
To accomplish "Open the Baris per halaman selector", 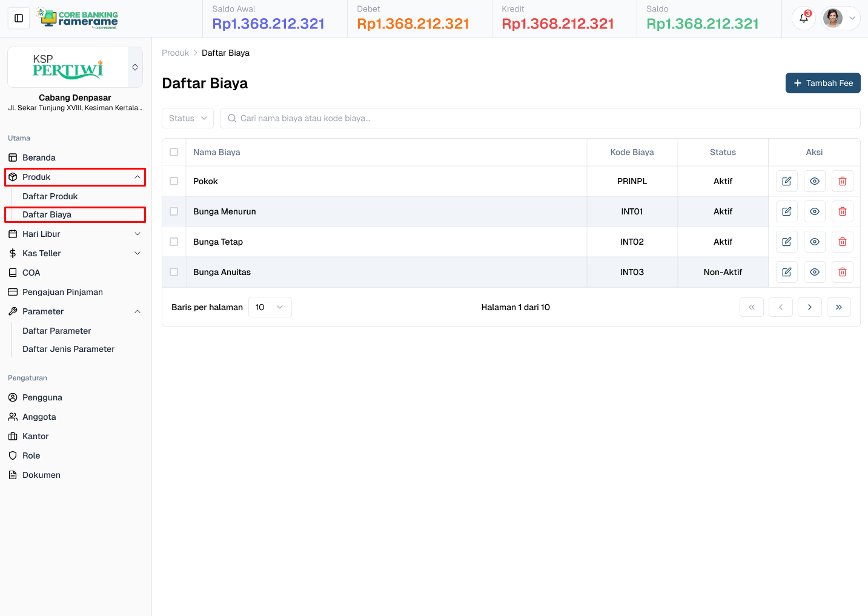I will point(270,307).
